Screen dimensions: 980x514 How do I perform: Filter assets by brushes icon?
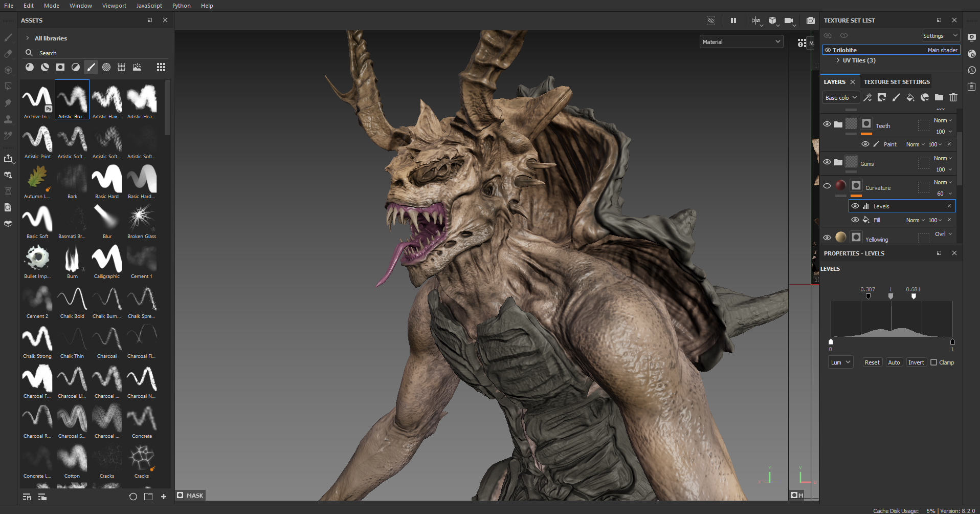click(91, 67)
